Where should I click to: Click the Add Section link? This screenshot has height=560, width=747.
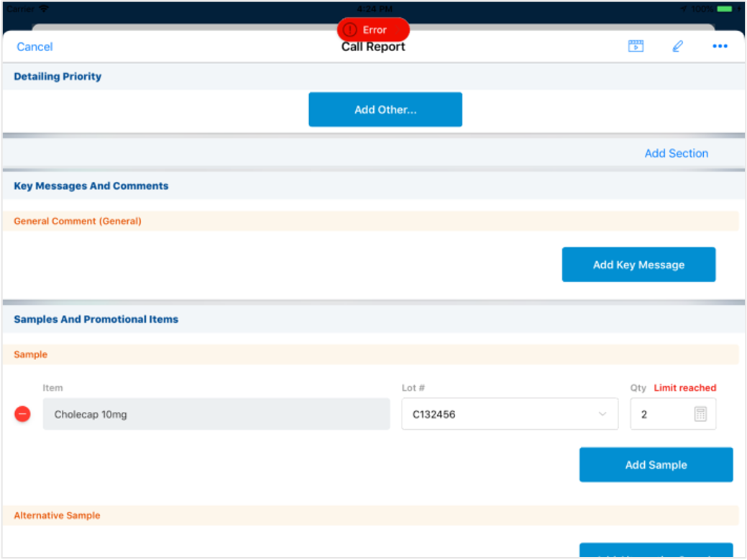click(676, 153)
